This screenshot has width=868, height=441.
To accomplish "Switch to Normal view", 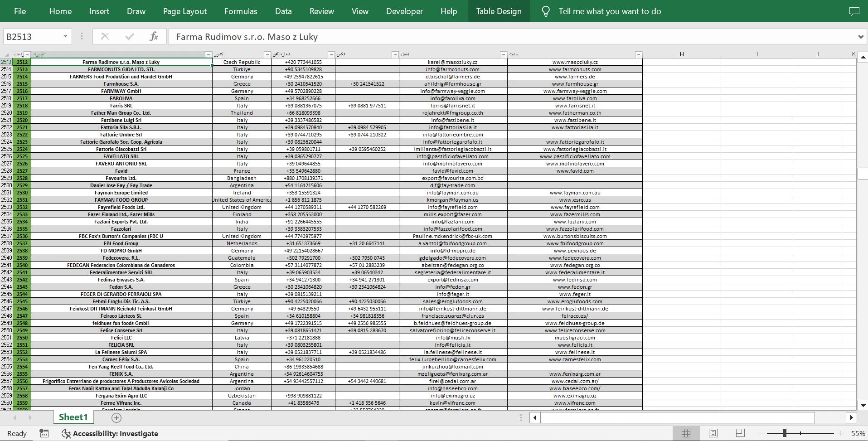I will click(x=686, y=433).
